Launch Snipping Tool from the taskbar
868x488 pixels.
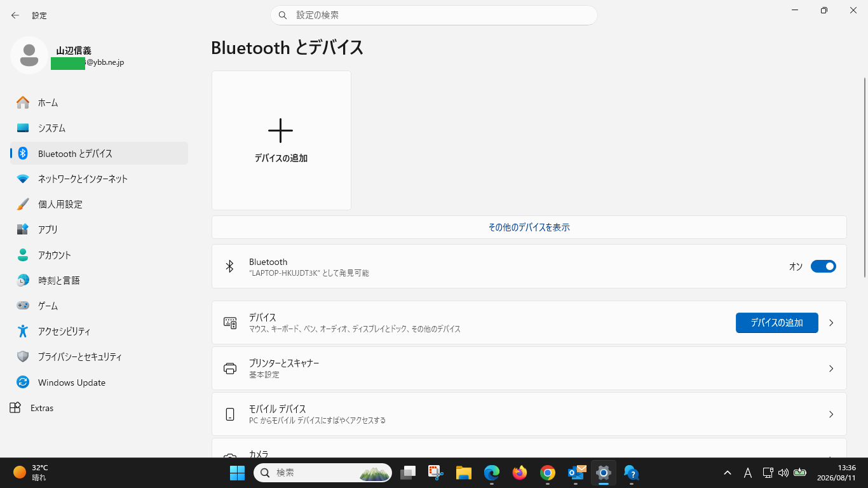click(435, 473)
